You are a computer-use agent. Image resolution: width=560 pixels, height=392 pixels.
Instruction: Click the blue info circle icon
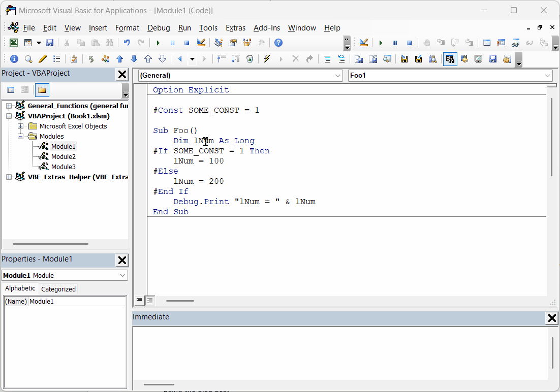coord(14,59)
